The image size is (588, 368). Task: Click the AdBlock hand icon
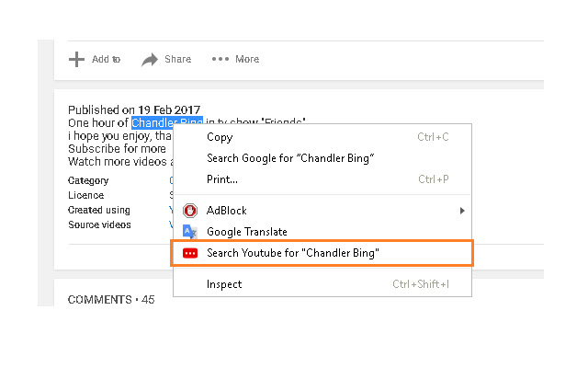tap(190, 211)
